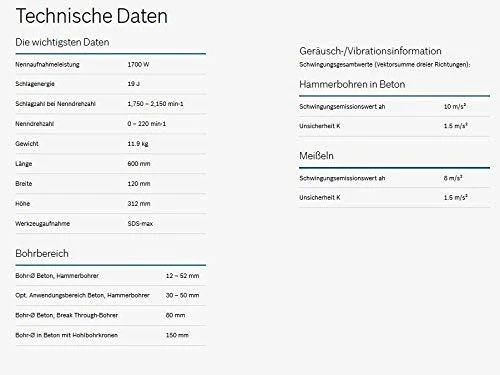Select the '120 mm' value
This screenshot has width=500, height=375.
point(139,184)
